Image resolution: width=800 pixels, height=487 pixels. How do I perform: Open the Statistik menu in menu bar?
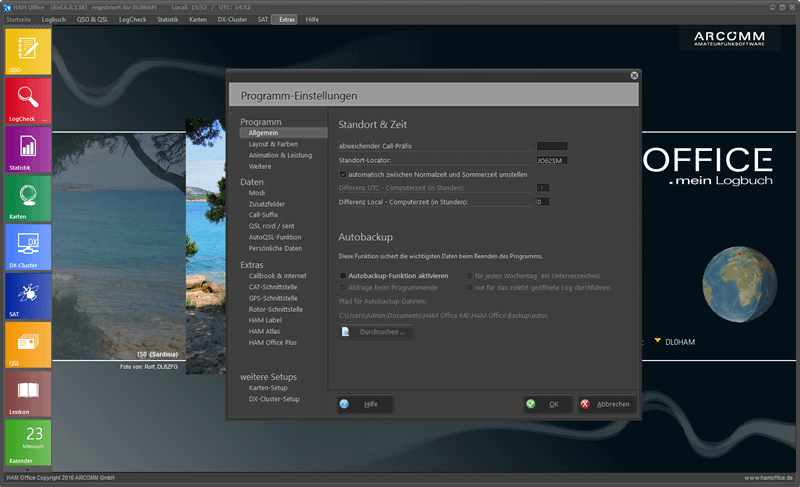168,19
